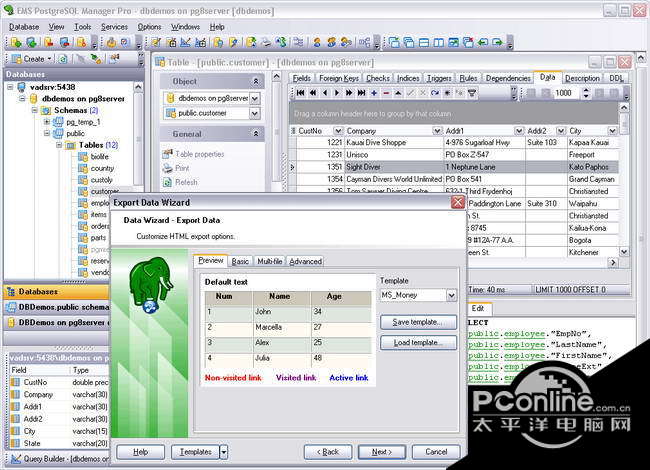The width and height of the screenshot is (650, 470).
Task: Jump to last record in data navigator
Action: [x=361, y=93]
